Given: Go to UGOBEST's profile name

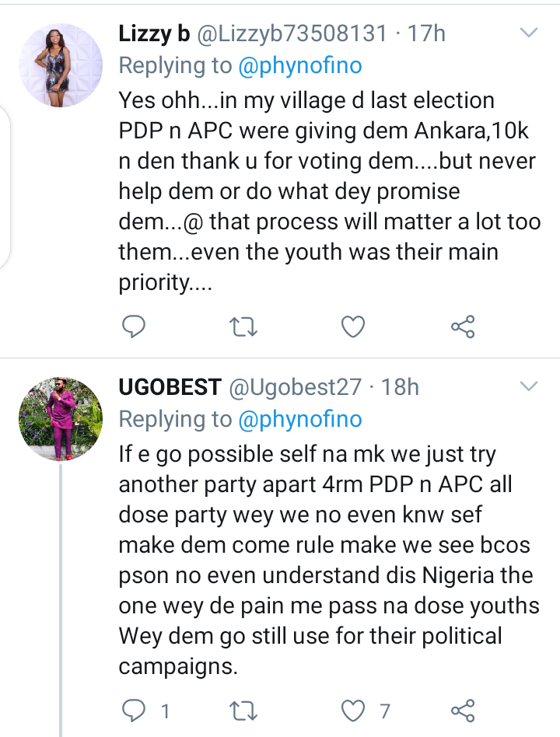Looking at the screenshot, I should [167, 386].
